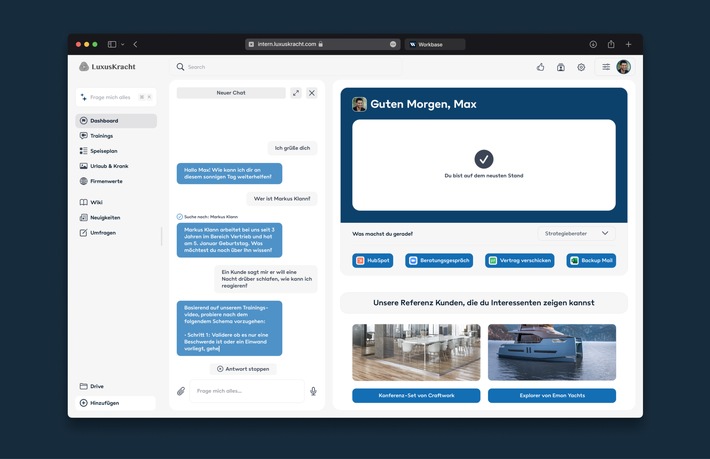
Task: Click the Frage mich alles chat input
Action: tap(245, 391)
